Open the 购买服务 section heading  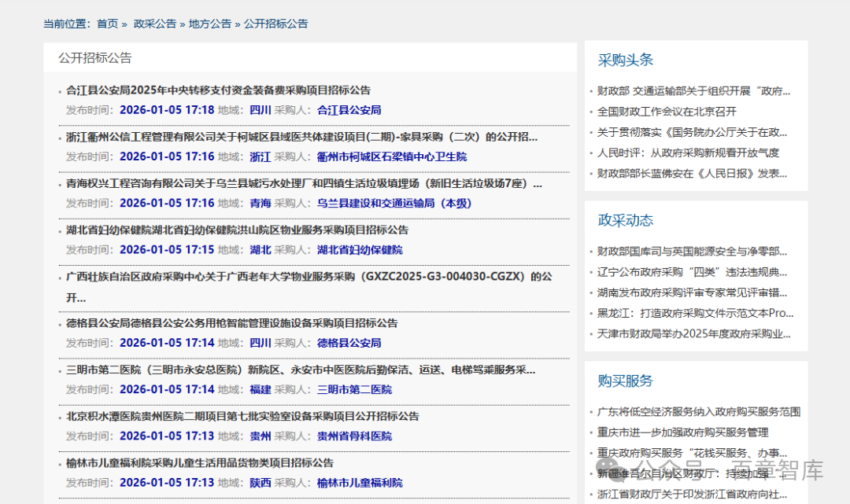pos(625,381)
